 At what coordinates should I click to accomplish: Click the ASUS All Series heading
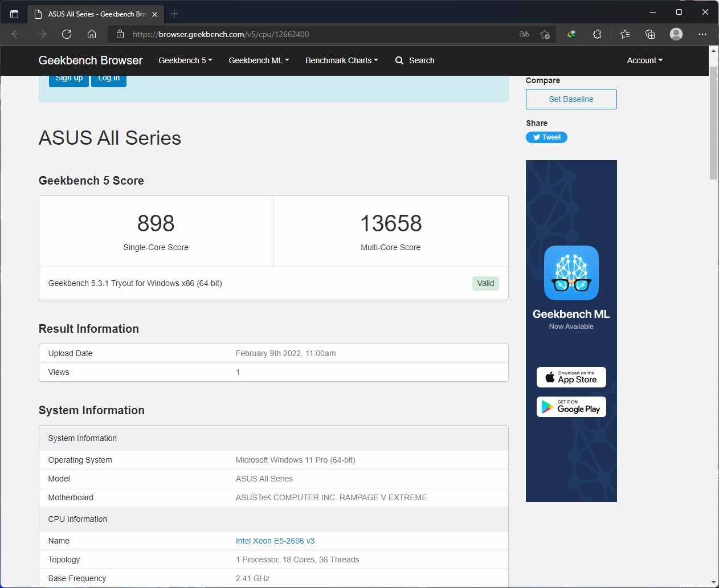coord(110,138)
